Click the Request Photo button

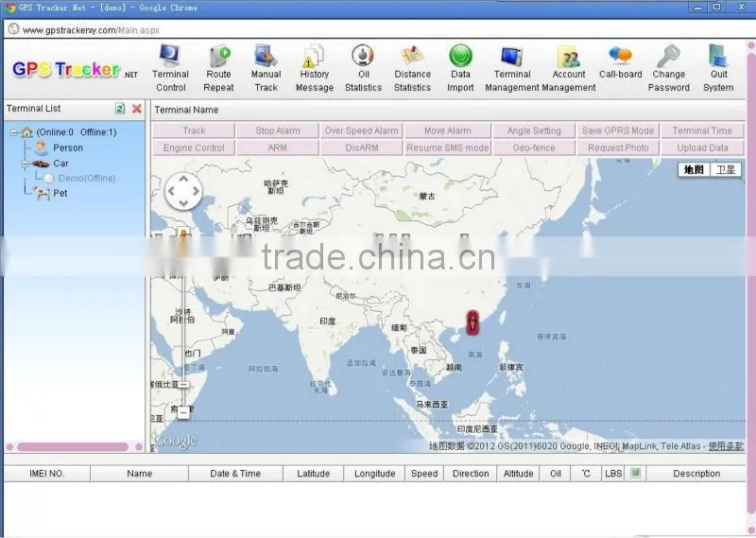(618, 148)
